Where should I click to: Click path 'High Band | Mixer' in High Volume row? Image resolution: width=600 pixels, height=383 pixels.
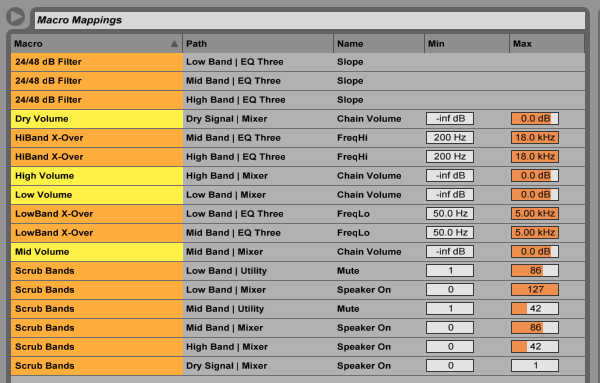tap(227, 176)
